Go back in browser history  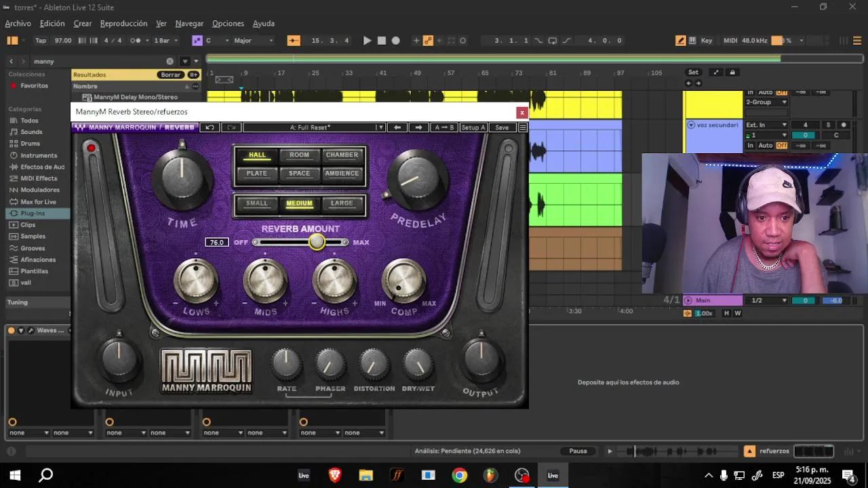click(x=11, y=61)
